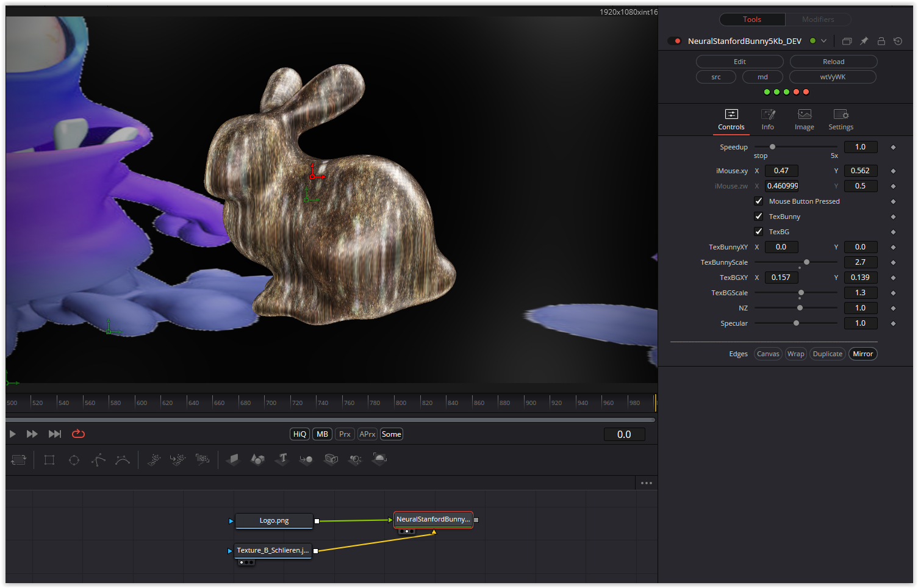
Task: Lock the NeuralStanfordBunny tool controls
Action: click(x=881, y=41)
